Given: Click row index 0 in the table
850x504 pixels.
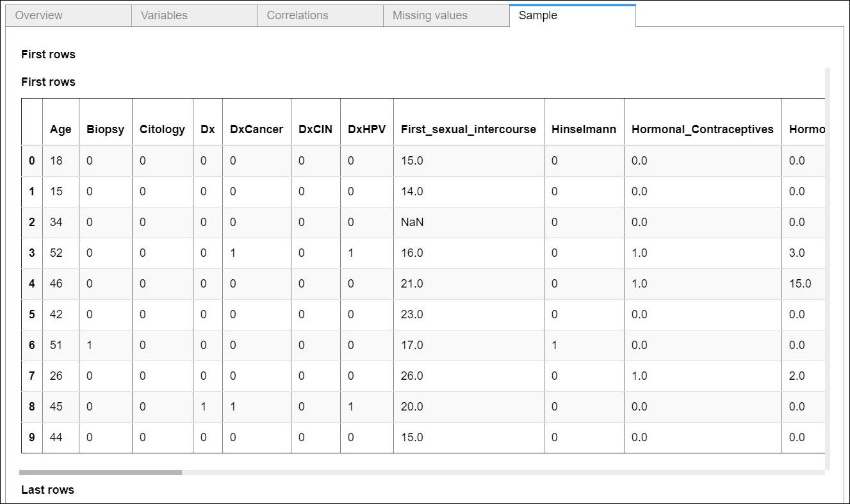Looking at the screenshot, I should coord(31,161).
